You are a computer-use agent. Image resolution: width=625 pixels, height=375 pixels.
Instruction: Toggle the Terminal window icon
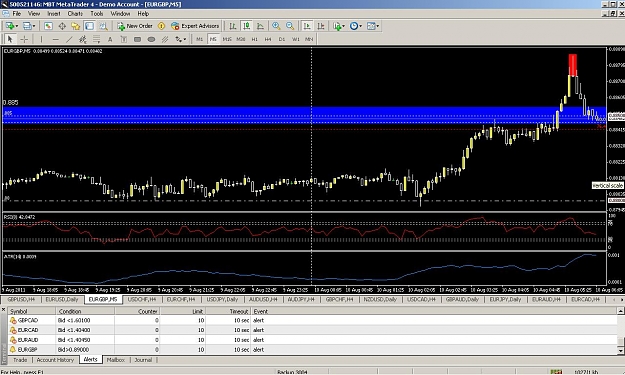pos(89,26)
